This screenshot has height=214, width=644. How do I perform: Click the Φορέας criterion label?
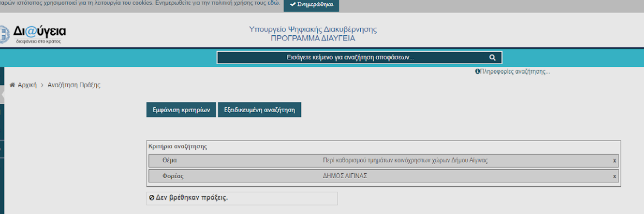[x=173, y=176]
